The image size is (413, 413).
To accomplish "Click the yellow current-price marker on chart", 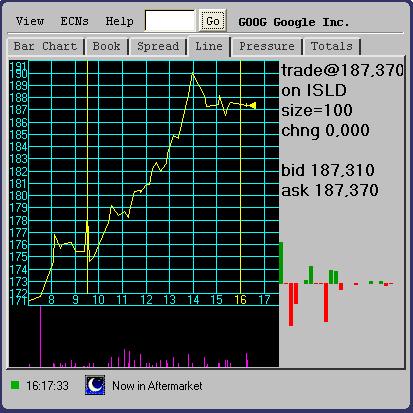I will click(x=253, y=105).
